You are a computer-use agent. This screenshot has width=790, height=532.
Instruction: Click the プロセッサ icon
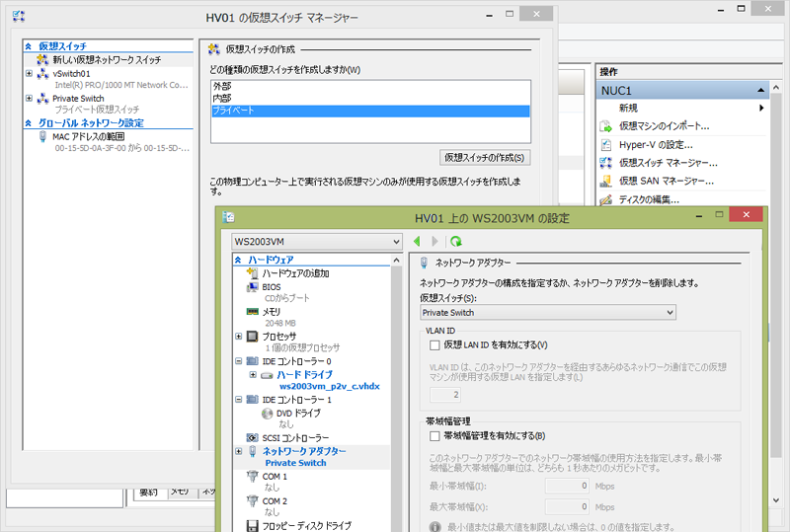(253, 336)
